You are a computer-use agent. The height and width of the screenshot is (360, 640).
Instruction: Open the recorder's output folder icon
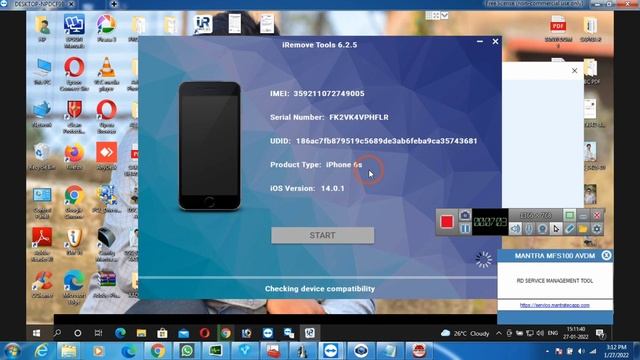pyautogui.click(x=583, y=229)
